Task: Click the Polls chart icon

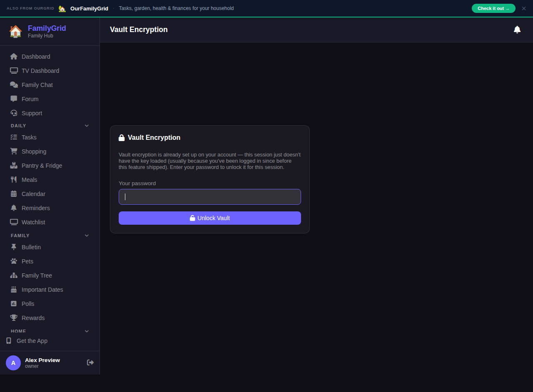Action: tap(14, 304)
